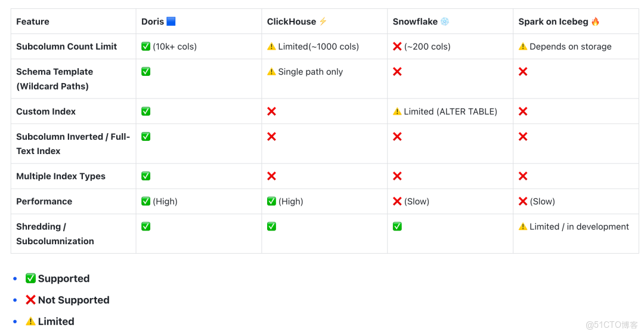644x335 pixels.
Task: Click the warning icon before 'Depends on storage'
Action: tap(523, 47)
